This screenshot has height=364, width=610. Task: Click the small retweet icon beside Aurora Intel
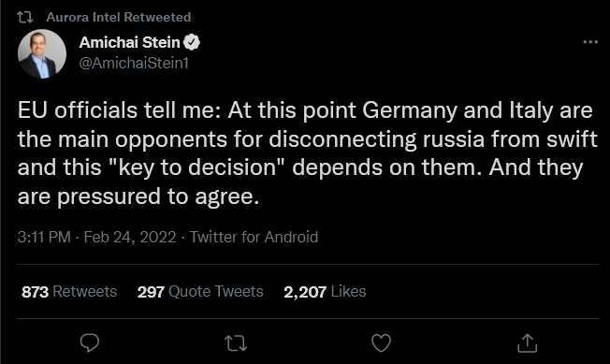coord(25,17)
